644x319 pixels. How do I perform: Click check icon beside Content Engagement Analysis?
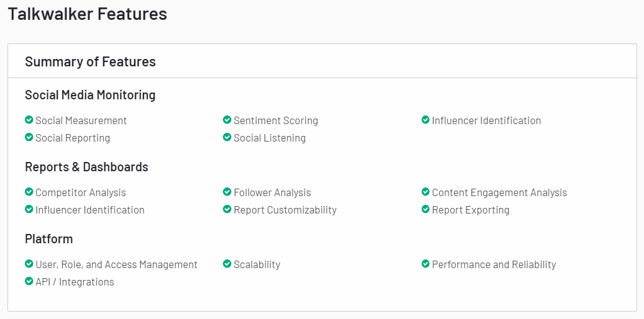(x=425, y=192)
